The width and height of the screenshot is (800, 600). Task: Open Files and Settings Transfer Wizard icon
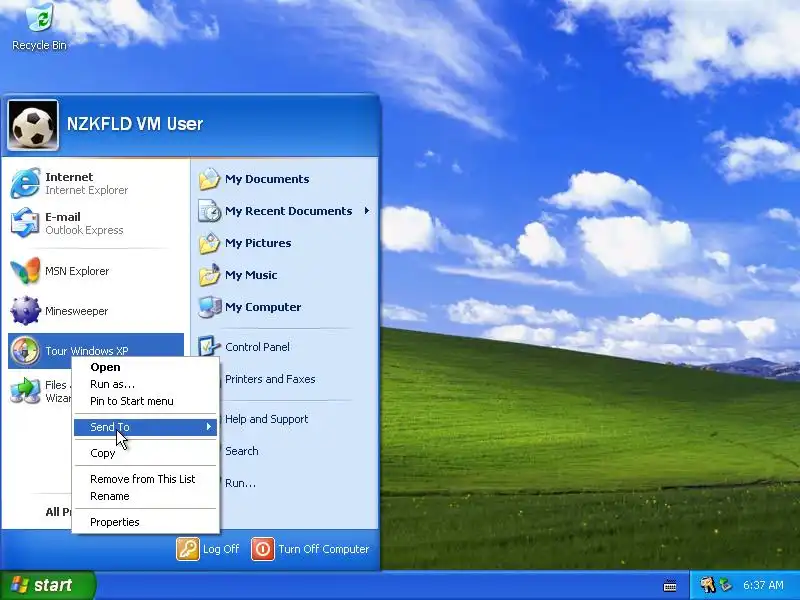coord(25,391)
